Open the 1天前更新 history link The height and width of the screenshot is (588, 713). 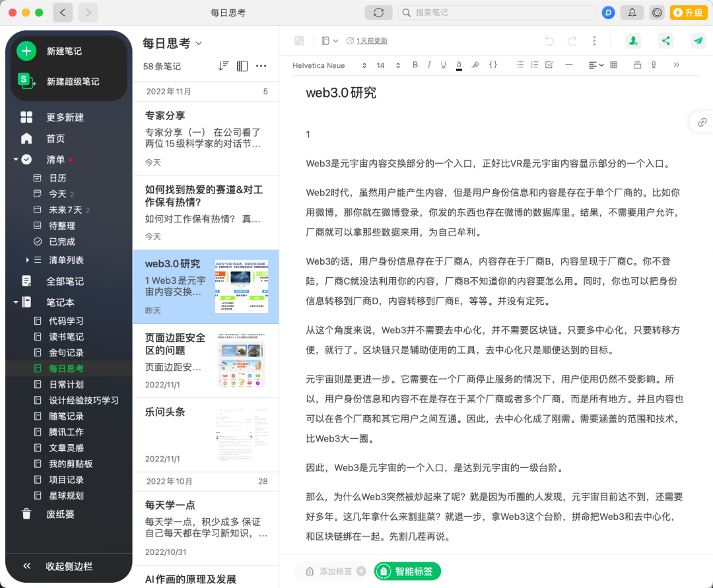coord(372,41)
